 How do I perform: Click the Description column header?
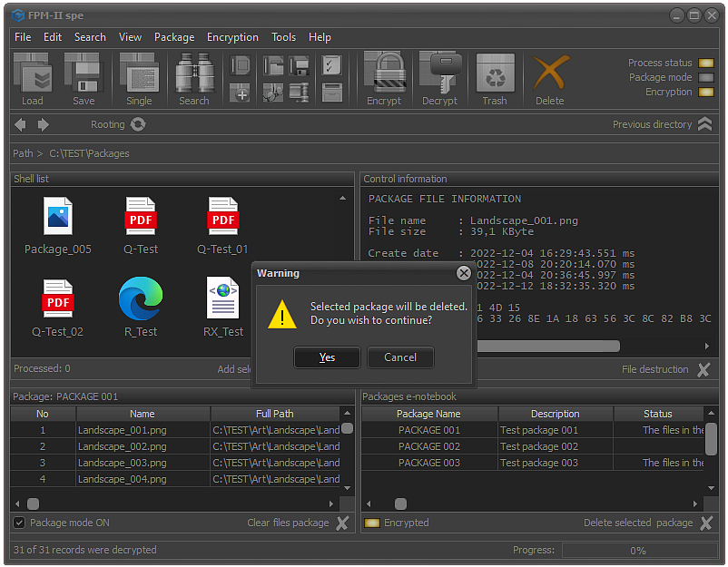(x=556, y=414)
